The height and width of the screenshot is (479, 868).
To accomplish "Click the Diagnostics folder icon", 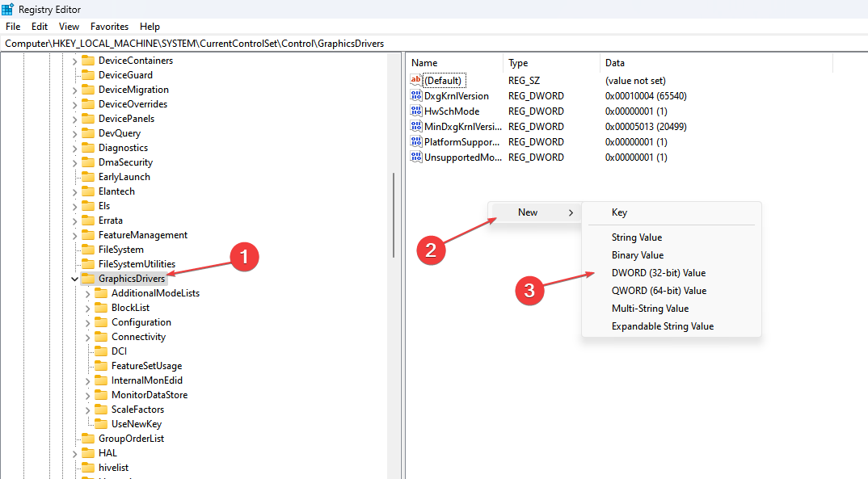I will (x=88, y=148).
